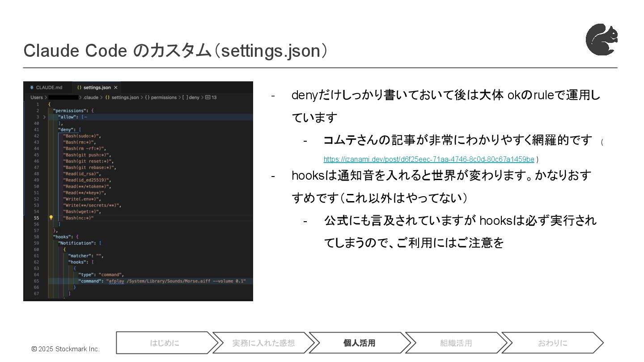Image resolution: width=644 pixels, height=362 pixels.
Task: Click the "Bash(rm:*)" entry on line 43
Action: coord(79,142)
